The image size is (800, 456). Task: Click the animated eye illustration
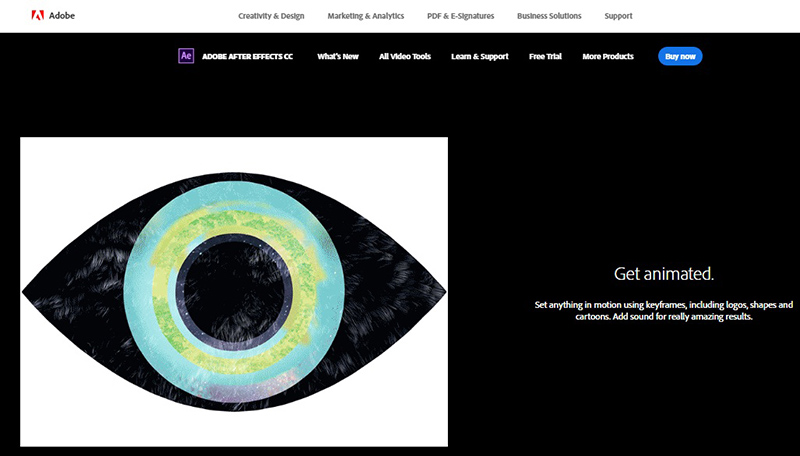[x=234, y=292]
